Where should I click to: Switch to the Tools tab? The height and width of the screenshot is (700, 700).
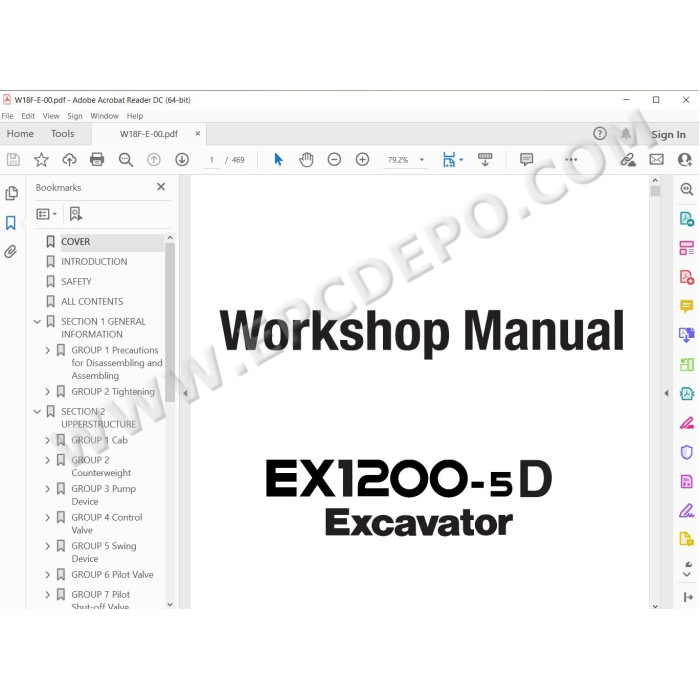point(62,133)
